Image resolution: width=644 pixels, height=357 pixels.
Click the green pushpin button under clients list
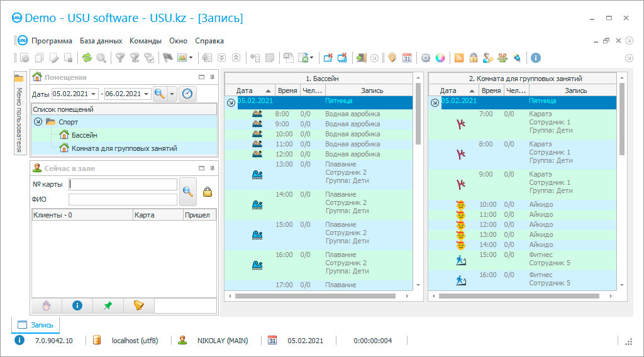[108, 305]
